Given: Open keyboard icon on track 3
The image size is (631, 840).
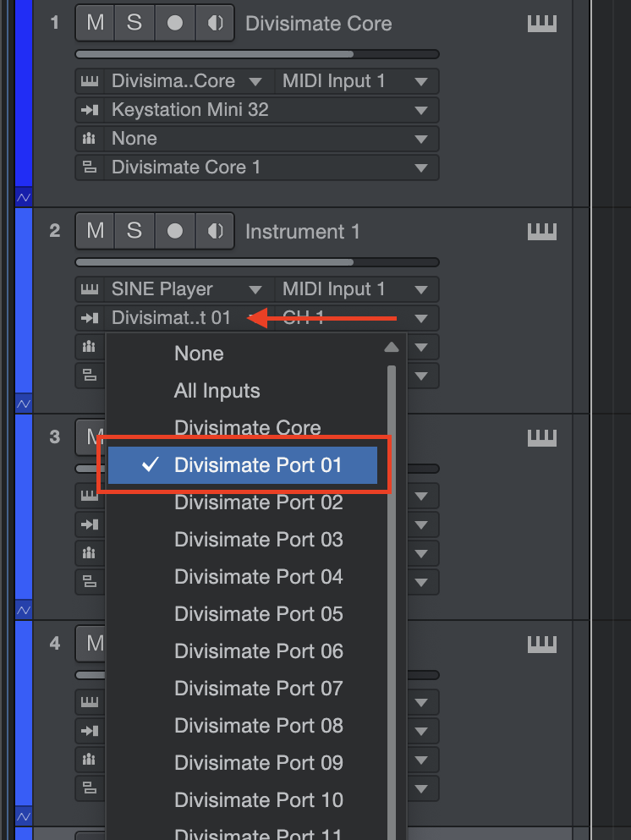Looking at the screenshot, I should 542,437.
